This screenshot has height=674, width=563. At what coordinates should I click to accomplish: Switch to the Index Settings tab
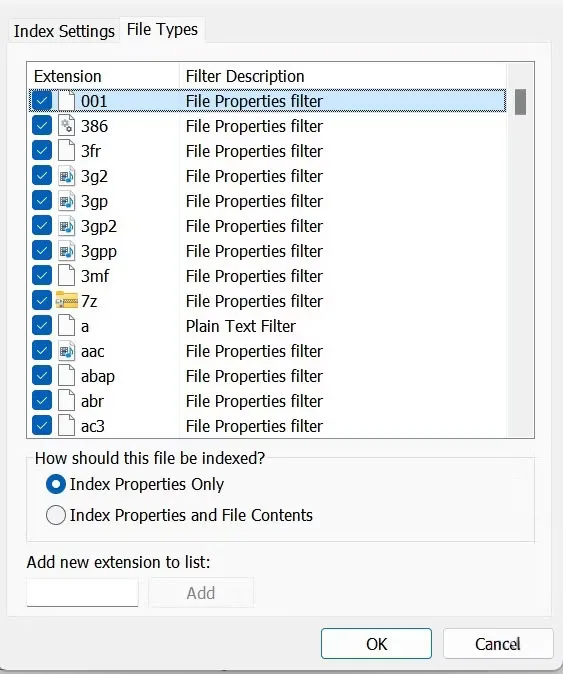pyautogui.click(x=64, y=31)
